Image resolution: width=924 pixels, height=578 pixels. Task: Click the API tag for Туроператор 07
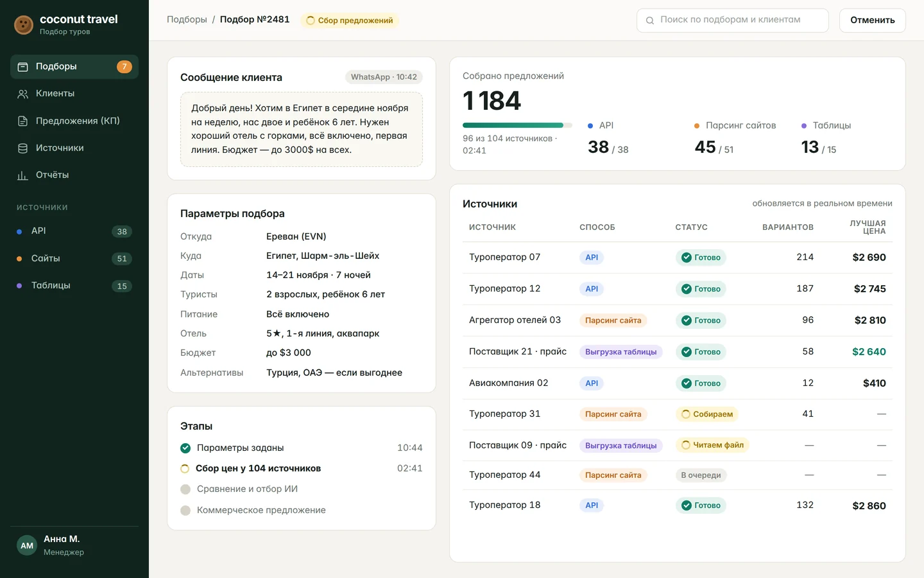[592, 258]
